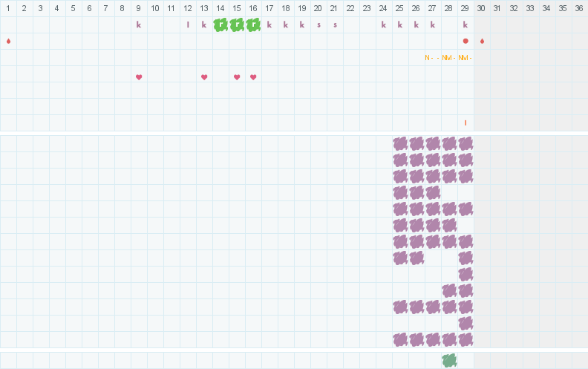The image size is (588, 369).
Task: Click the 's' marker on day 20
Action: click(x=318, y=25)
